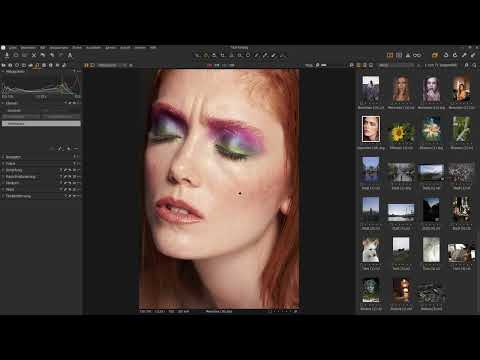Toggle the grid overlay icon
Viewport: 480px width, 360px height.
click(399, 55)
